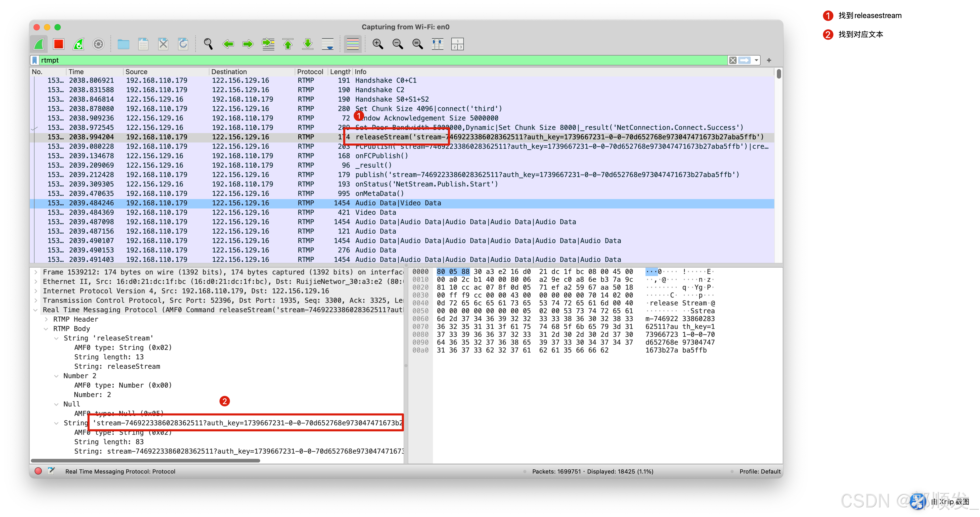Expand the RTMP Header tree node
The height and width of the screenshot is (517, 980).
pos(46,319)
